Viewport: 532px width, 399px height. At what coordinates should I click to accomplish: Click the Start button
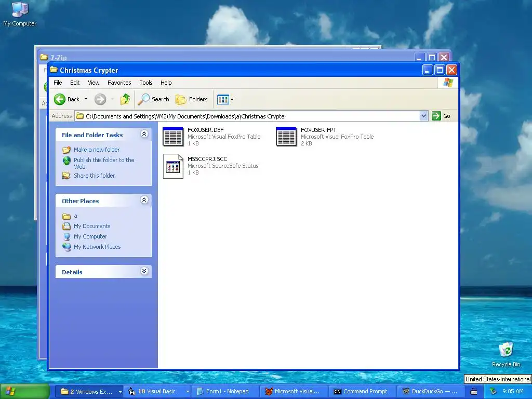click(x=25, y=391)
